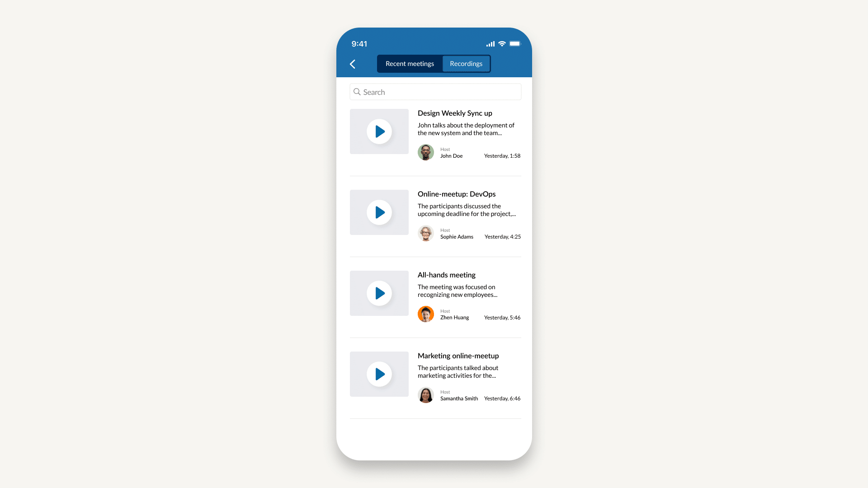This screenshot has height=488, width=868.
Task: Play the Online-meetup: DevOps recording
Action: click(x=380, y=212)
